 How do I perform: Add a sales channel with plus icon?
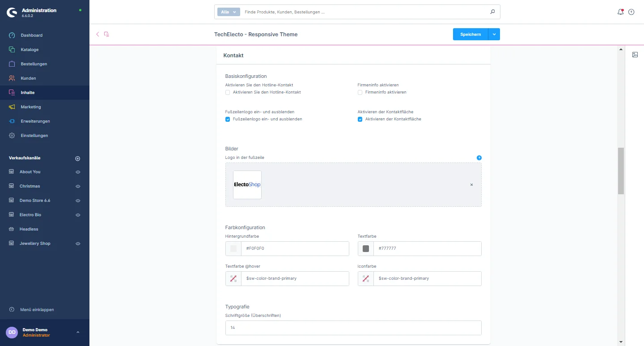click(x=77, y=158)
